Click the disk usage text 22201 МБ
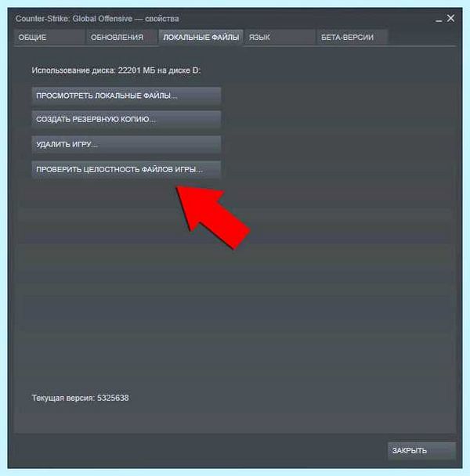Screen dimensions: 470x476 [137, 70]
